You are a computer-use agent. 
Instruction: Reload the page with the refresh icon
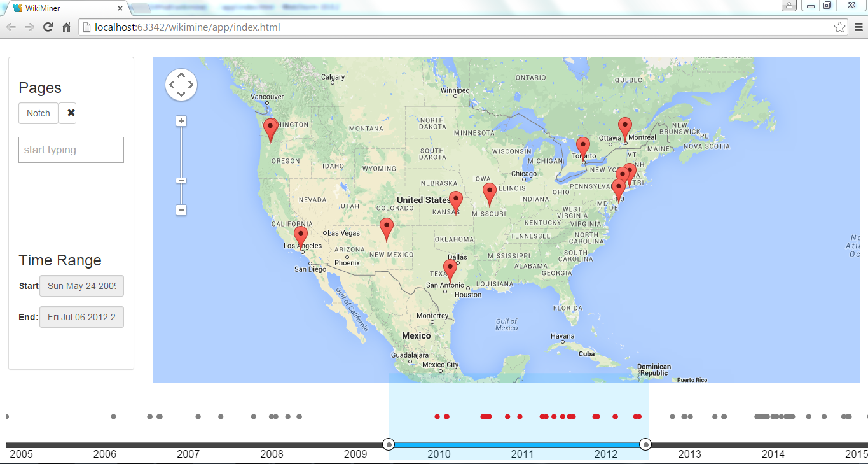tap(48, 27)
